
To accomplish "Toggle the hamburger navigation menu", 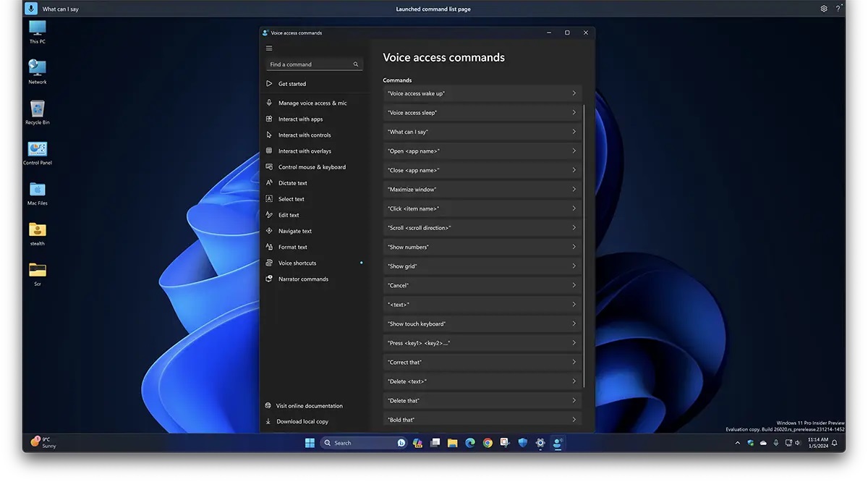I will (x=269, y=48).
